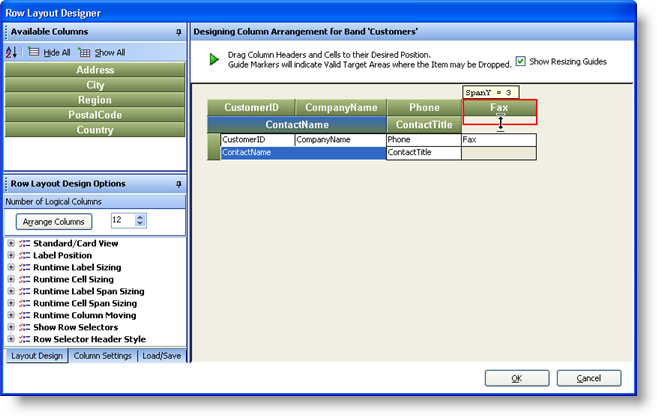Expand the Runtime Label Sizing node
Image resolution: width=657 pixels, height=416 pixels.
click(x=11, y=267)
